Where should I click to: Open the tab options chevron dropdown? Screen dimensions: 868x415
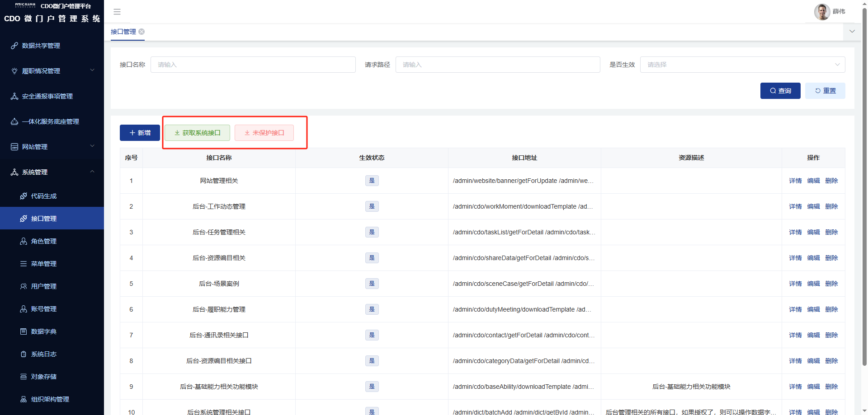(x=852, y=32)
